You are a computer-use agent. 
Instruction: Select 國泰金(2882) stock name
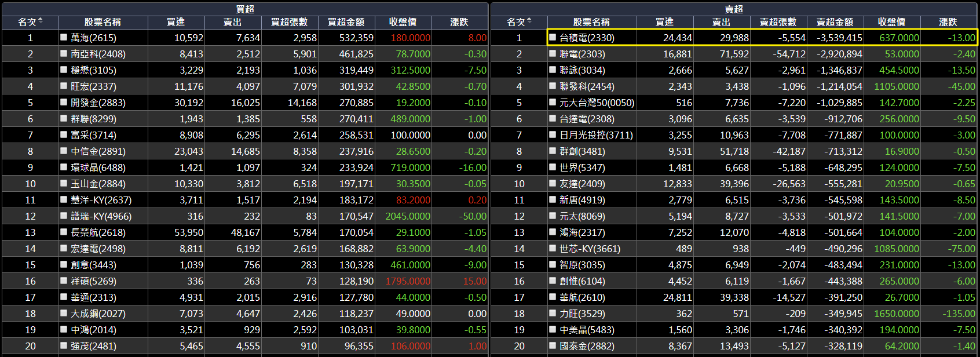coord(587,346)
